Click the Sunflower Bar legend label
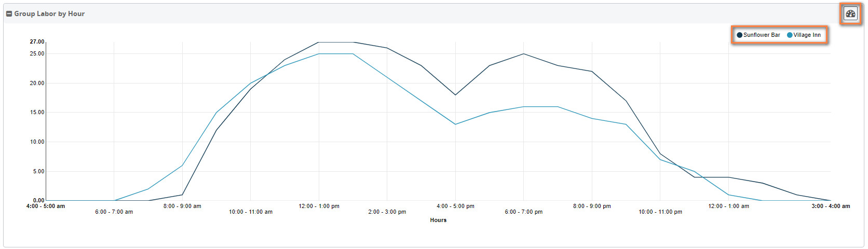Screen dimensions: 868x249 762,35
